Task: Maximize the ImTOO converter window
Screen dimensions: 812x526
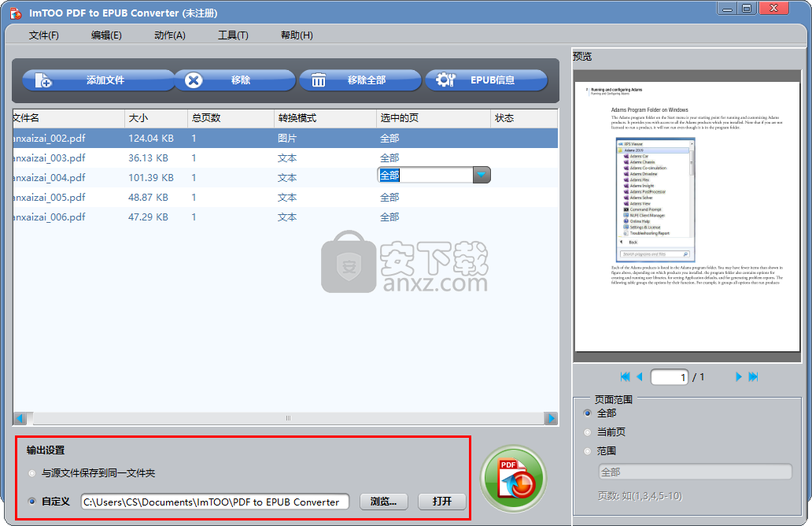Action: tap(747, 9)
